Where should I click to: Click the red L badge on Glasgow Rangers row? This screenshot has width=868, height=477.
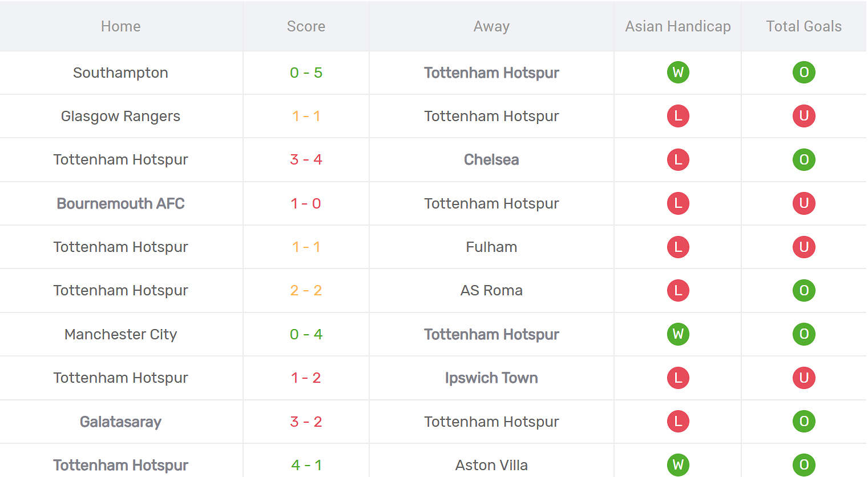(677, 116)
